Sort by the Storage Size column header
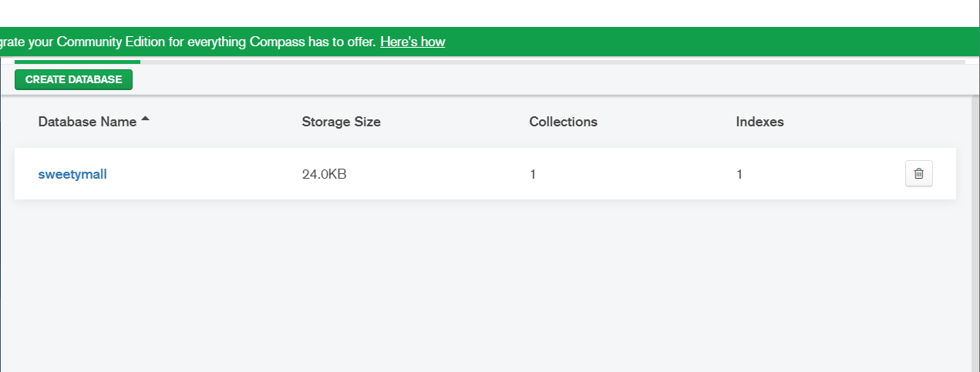The image size is (980, 372). [x=341, y=122]
